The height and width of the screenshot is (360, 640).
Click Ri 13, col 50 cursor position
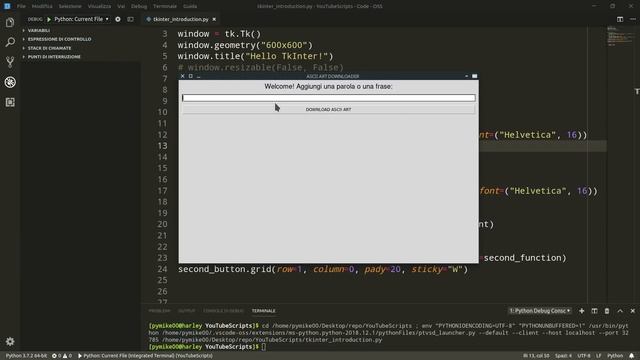coord(536,356)
